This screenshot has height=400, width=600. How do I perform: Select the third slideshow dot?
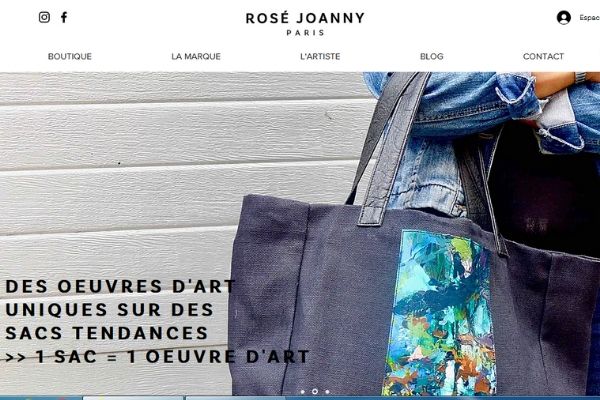327,392
